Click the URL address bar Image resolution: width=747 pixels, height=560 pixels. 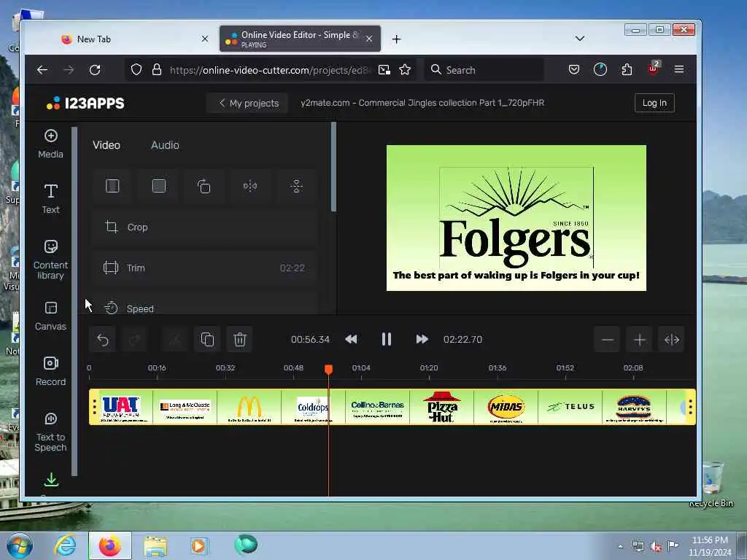pos(269,70)
